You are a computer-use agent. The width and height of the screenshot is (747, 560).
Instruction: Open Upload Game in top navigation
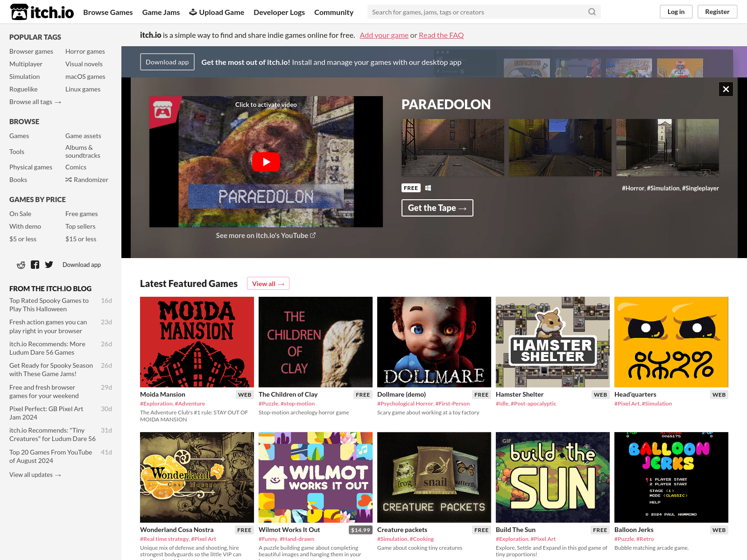217,12
